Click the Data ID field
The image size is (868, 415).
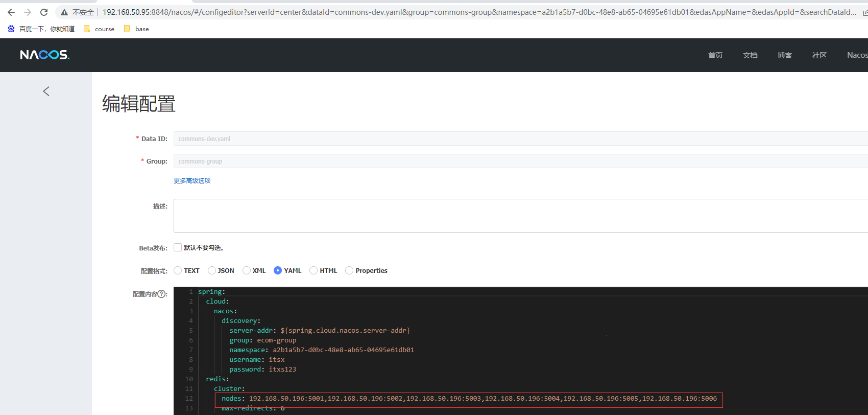[521, 139]
